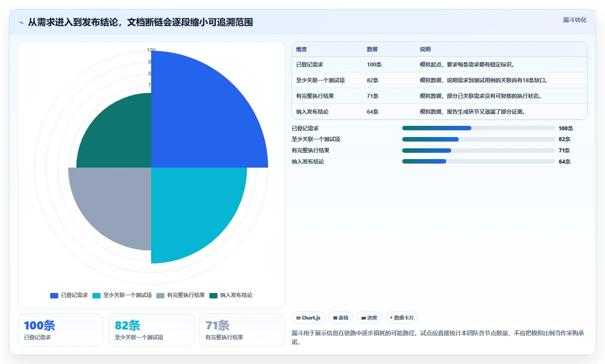605x364 pixels.
Task: Open the 71条 data card
Action: point(242,330)
